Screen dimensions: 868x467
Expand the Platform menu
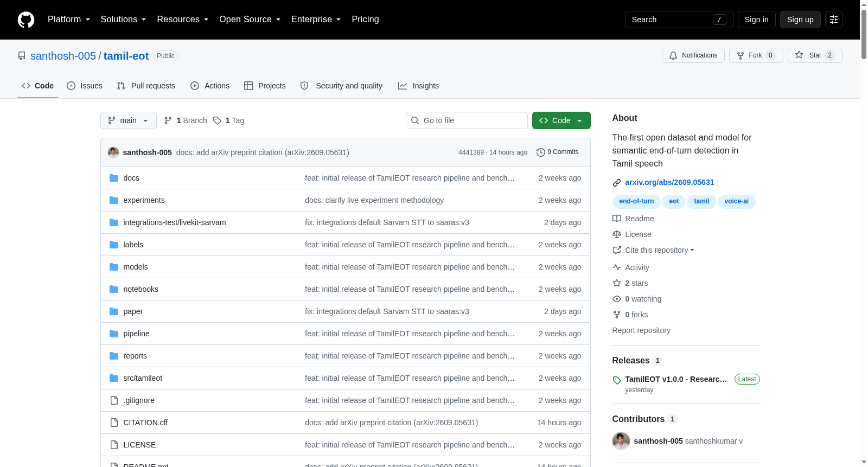pyautogui.click(x=69, y=20)
